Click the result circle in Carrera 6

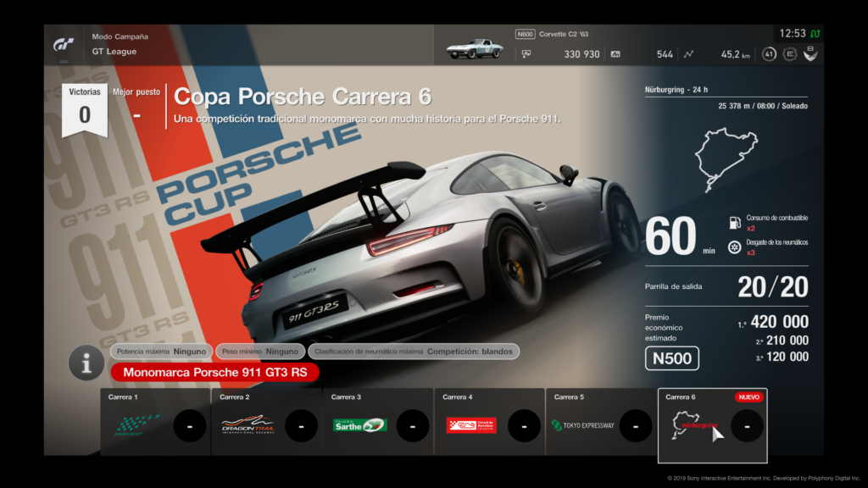click(747, 426)
